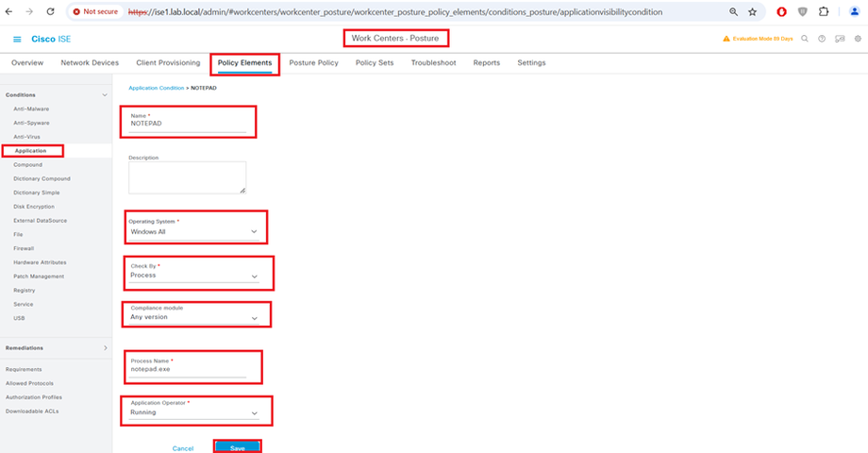Screen dimensions: 868x453
Task: Click the Evaluation Mode 89 Days text
Action: pyautogui.click(x=763, y=39)
